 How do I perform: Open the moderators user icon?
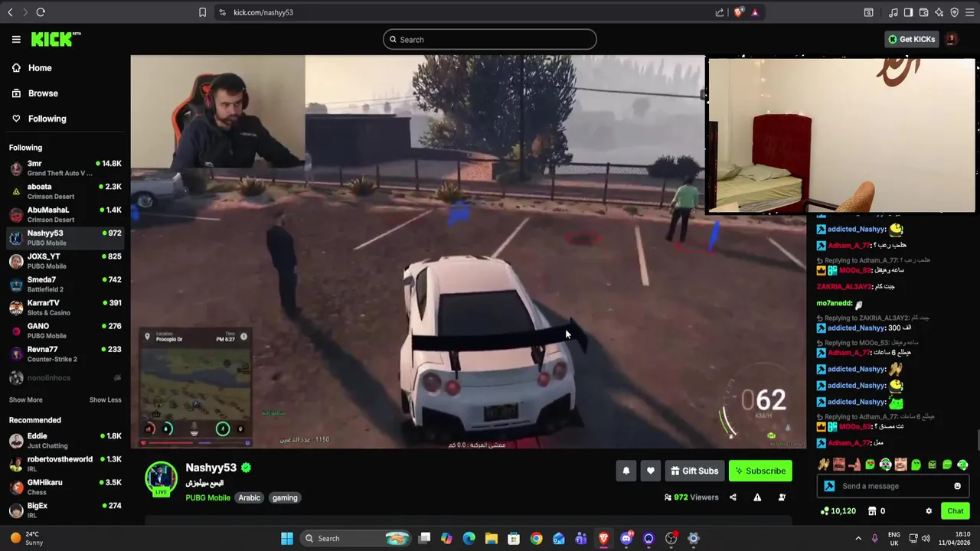point(782,497)
